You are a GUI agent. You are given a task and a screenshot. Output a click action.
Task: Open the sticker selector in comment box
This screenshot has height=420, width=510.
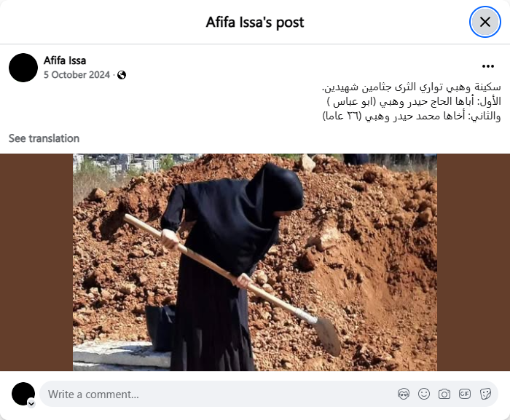click(485, 394)
